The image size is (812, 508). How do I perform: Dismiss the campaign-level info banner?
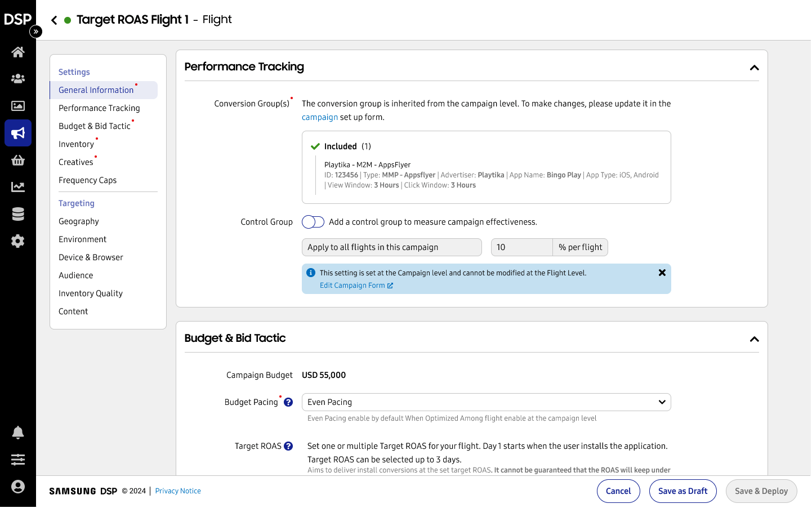coord(662,273)
